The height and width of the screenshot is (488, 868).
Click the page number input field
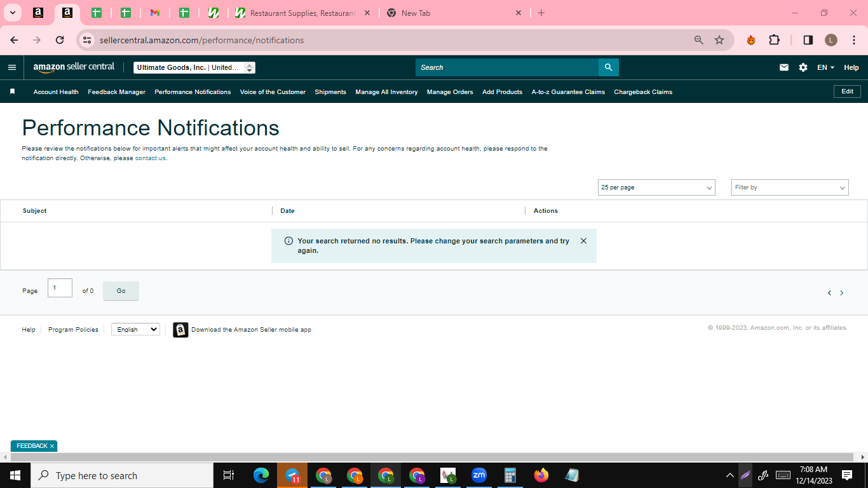[x=60, y=288]
